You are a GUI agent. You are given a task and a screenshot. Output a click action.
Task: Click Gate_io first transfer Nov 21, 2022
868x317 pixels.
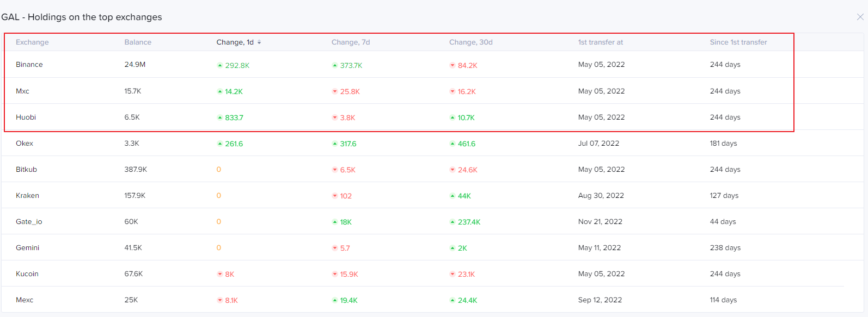coord(600,221)
